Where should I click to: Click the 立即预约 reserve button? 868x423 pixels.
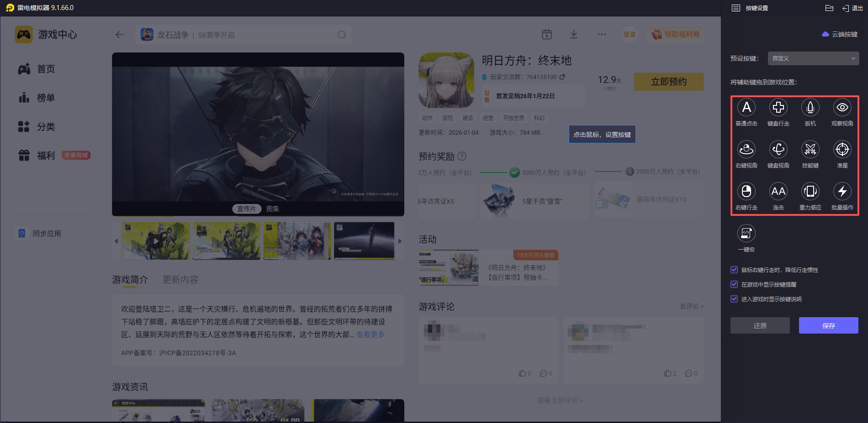tap(669, 82)
